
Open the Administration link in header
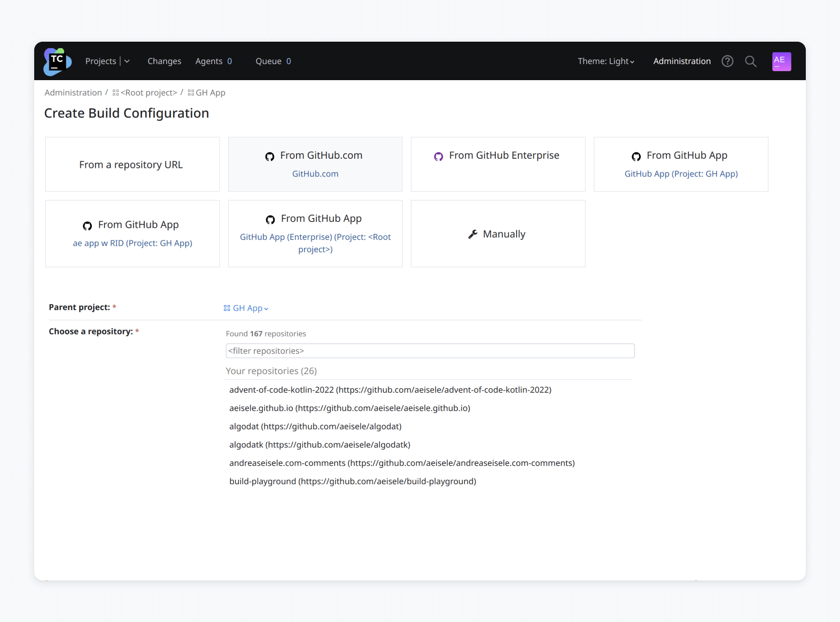click(682, 61)
